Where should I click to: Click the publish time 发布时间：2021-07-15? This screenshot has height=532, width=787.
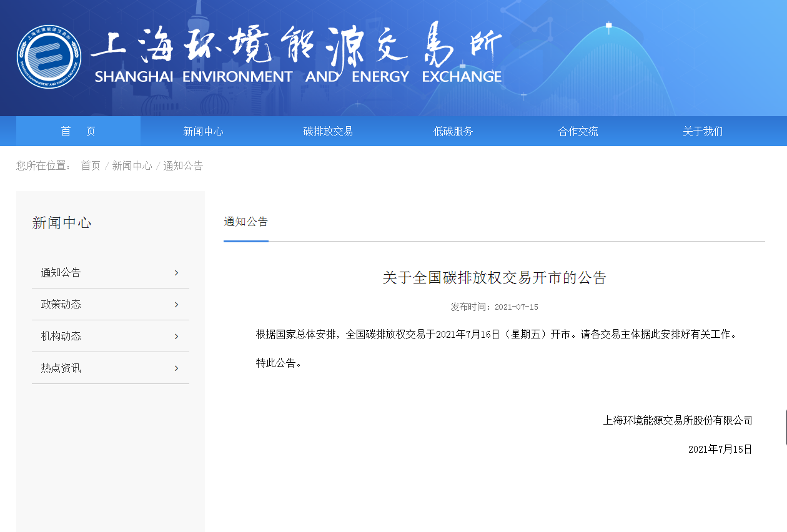tap(495, 307)
